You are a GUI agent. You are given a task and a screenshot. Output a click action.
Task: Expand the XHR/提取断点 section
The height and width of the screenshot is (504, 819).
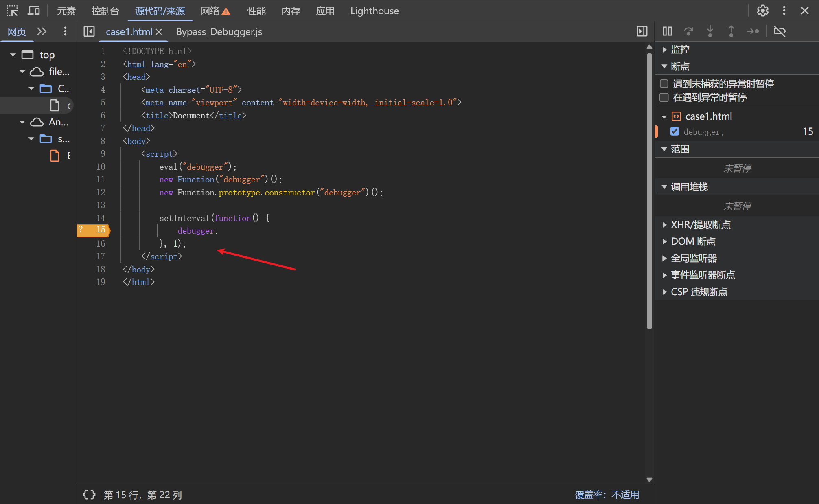click(x=664, y=225)
